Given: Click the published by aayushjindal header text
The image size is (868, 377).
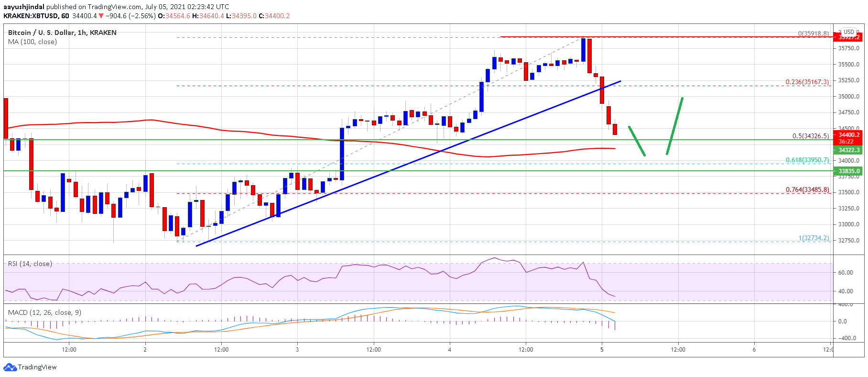Looking at the screenshot, I should tap(116, 7).
